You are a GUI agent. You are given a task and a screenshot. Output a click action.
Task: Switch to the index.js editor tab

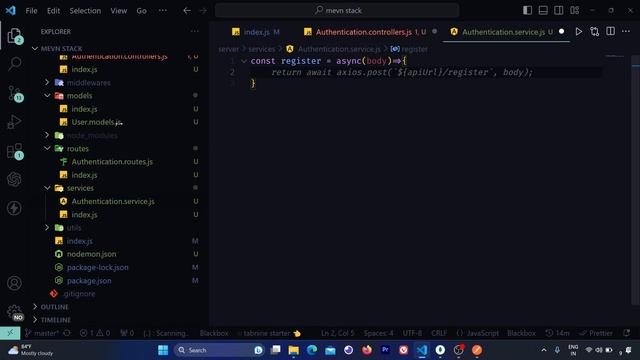[x=256, y=32]
